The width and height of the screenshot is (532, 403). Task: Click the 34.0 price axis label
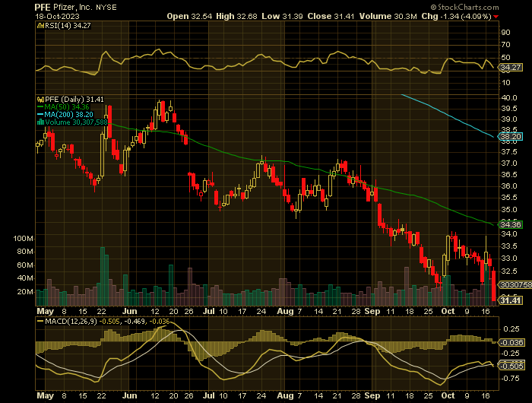point(509,234)
